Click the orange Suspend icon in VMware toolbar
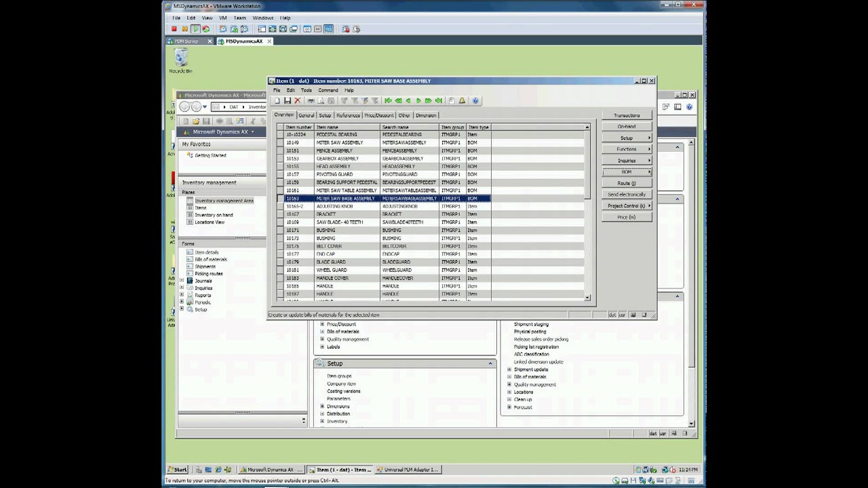The image size is (868, 488). coord(184,29)
